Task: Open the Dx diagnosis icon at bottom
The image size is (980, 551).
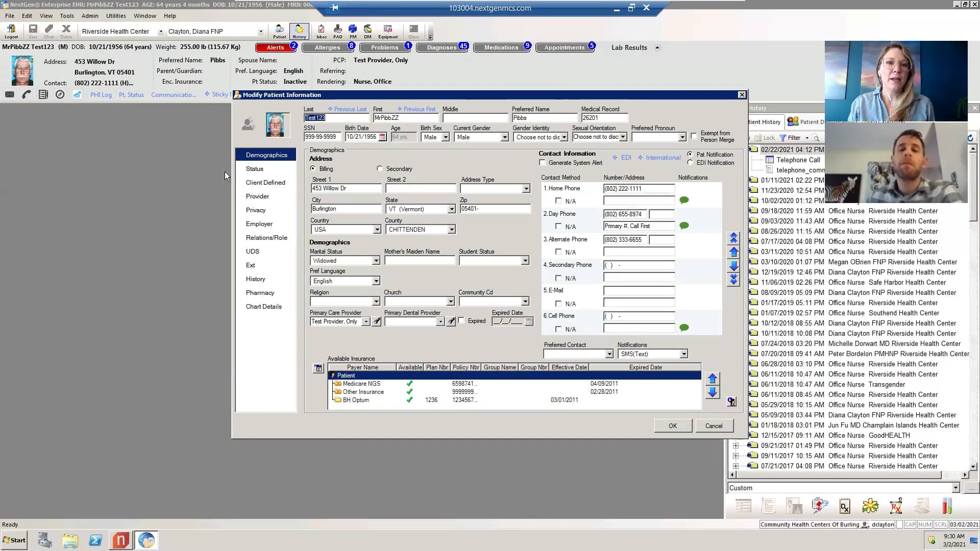Action: pyautogui.click(x=845, y=506)
